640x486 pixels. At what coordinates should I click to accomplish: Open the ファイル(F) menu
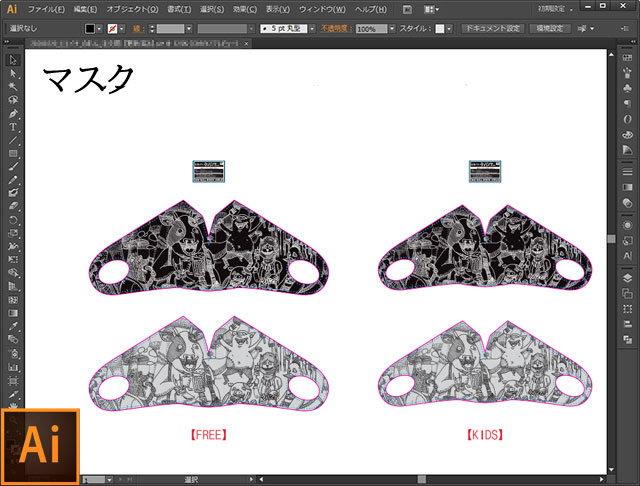(46, 9)
